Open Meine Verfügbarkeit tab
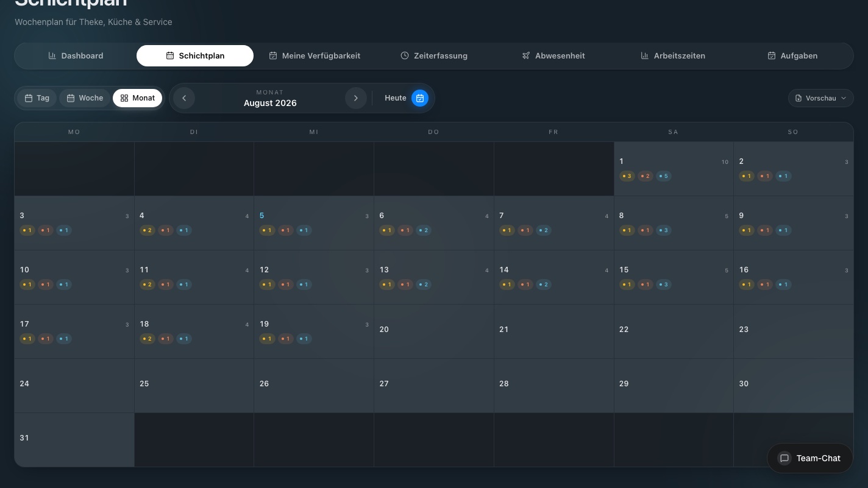The image size is (868, 488). pos(315,55)
